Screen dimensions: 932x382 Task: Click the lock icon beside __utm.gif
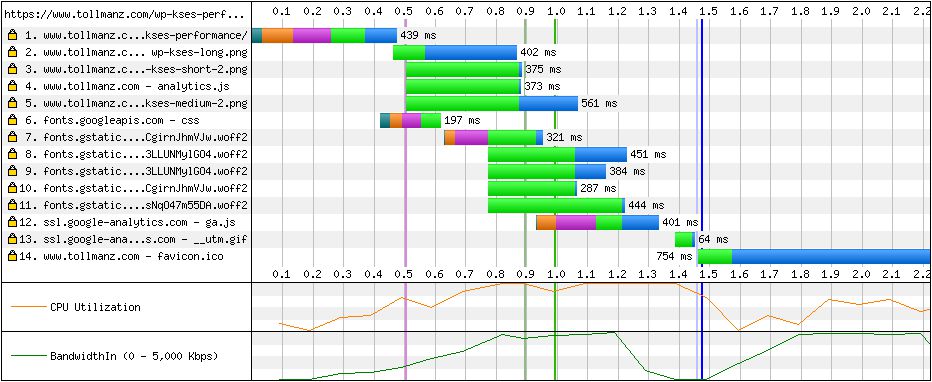point(12,239)
